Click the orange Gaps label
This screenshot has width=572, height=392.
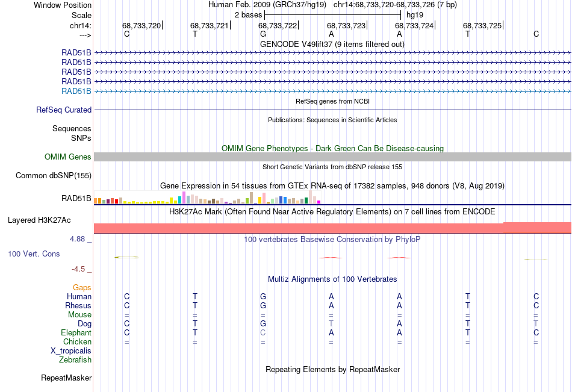(x=82, y=288)
